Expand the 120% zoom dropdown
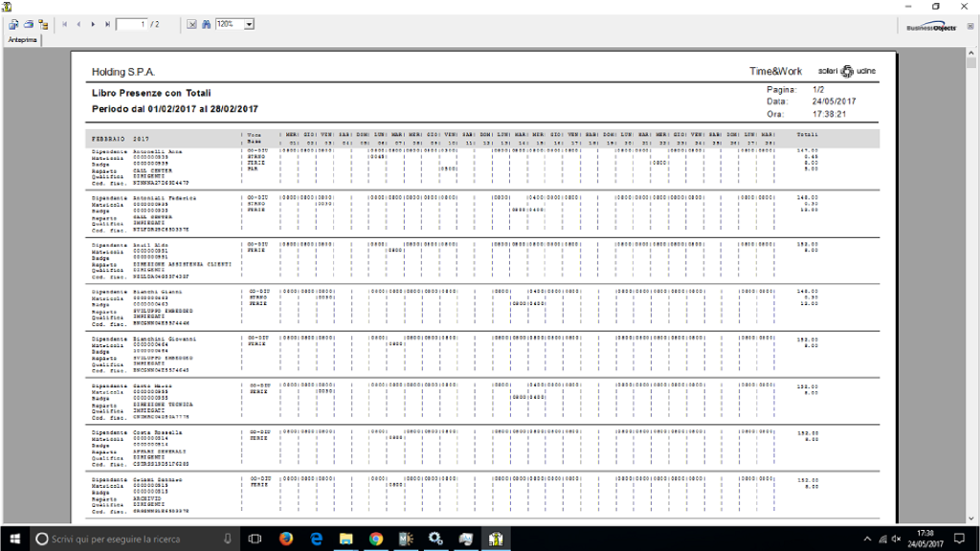The width and height of the screenshot is (980, 551). pyautogui.click(x=249, y=23)
